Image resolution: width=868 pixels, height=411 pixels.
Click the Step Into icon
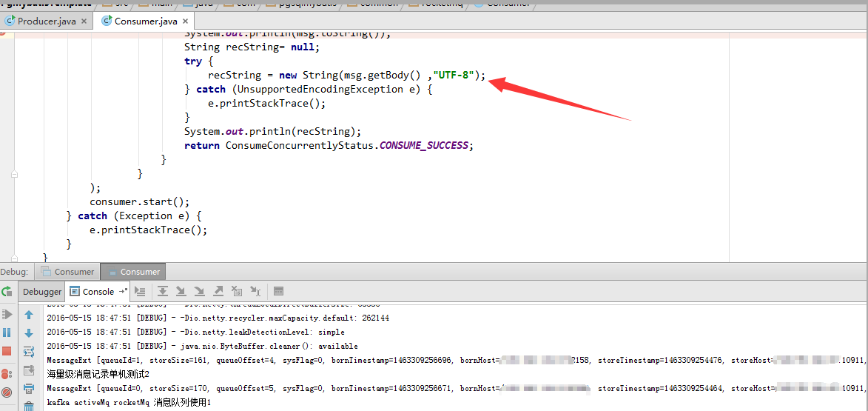(x=181, y=291)
